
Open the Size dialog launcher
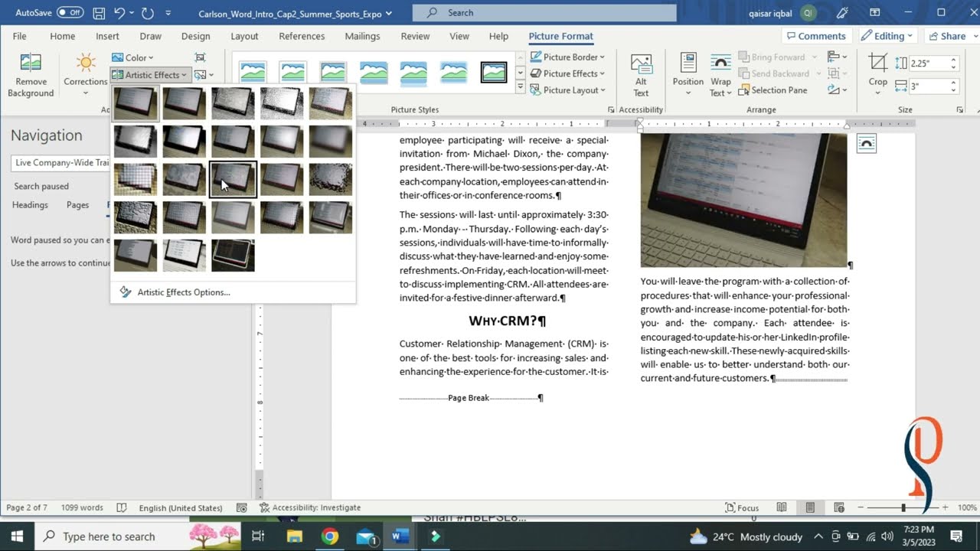click(960, 110)
